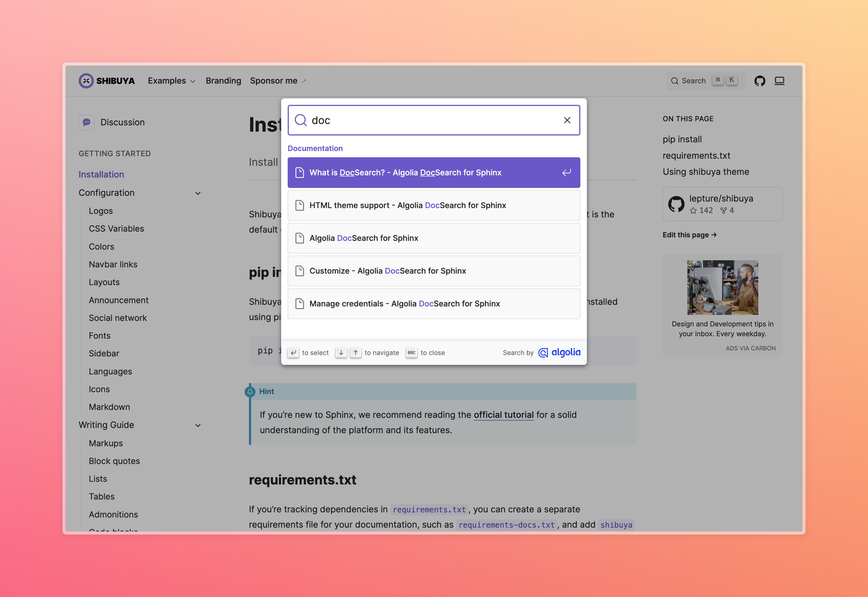The height and width of the screenshot is (597, 868).
Task: Click ADS VIA CARBON link
Action: tap(751, 348)
